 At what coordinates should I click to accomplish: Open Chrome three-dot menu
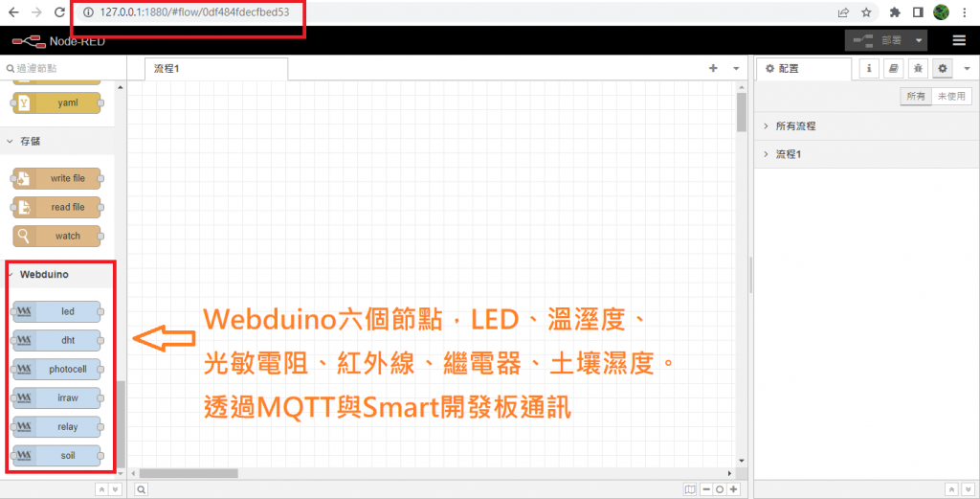pos(967,11)
